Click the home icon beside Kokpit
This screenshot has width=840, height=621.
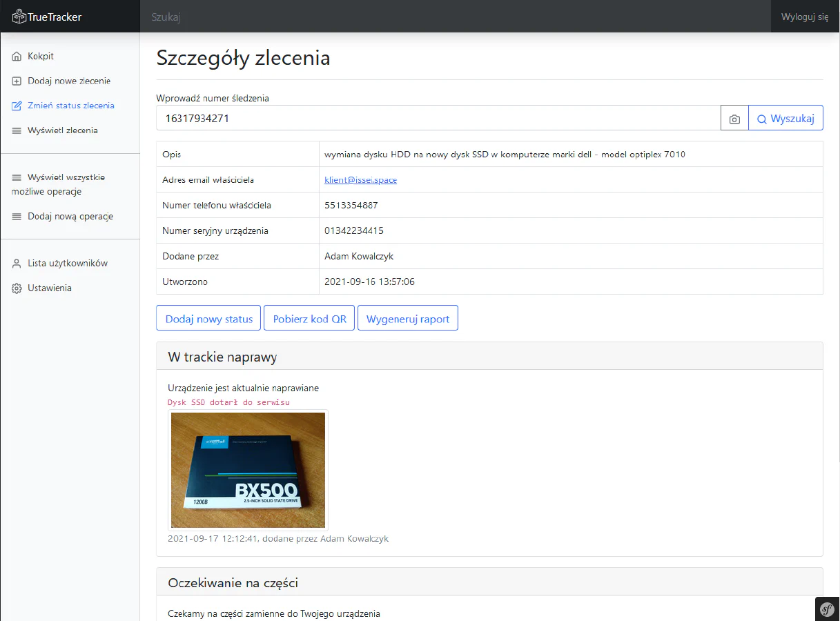pos(17,57)
